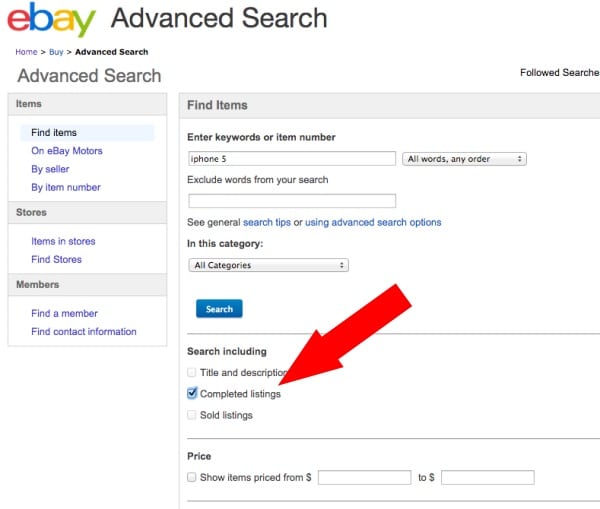Image resolution: width=600 pixels, height=509 pixels.
Task: Click the eBay logo
Action: click(x=52, y=20)
